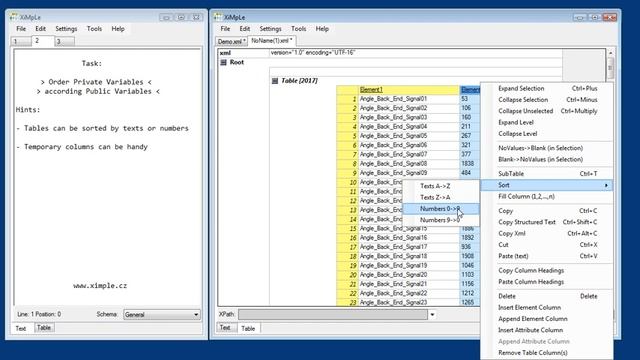Switch to tab 3 in left window

coord(64,41)
